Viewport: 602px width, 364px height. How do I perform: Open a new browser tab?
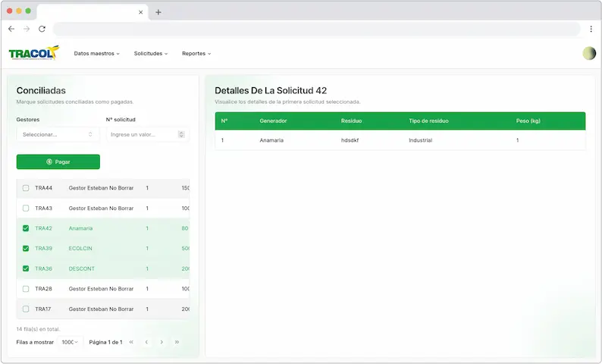pyautogui.click(x=158, y=12)
